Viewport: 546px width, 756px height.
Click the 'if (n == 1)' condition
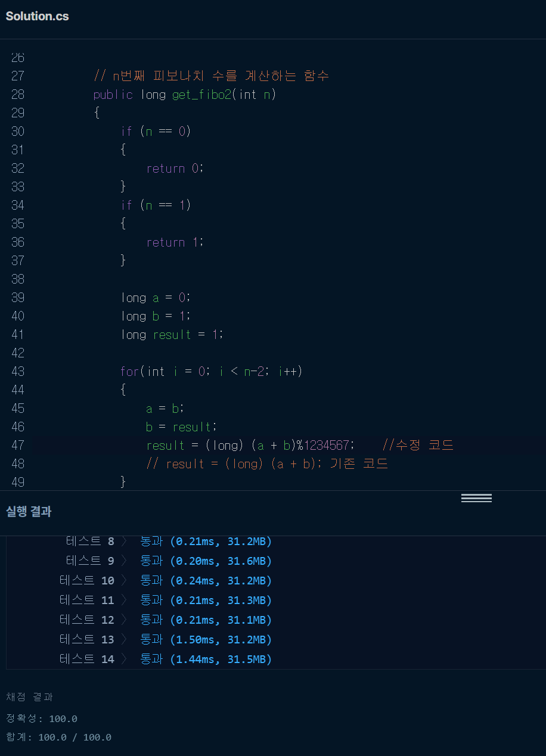[x=156, y=206]
